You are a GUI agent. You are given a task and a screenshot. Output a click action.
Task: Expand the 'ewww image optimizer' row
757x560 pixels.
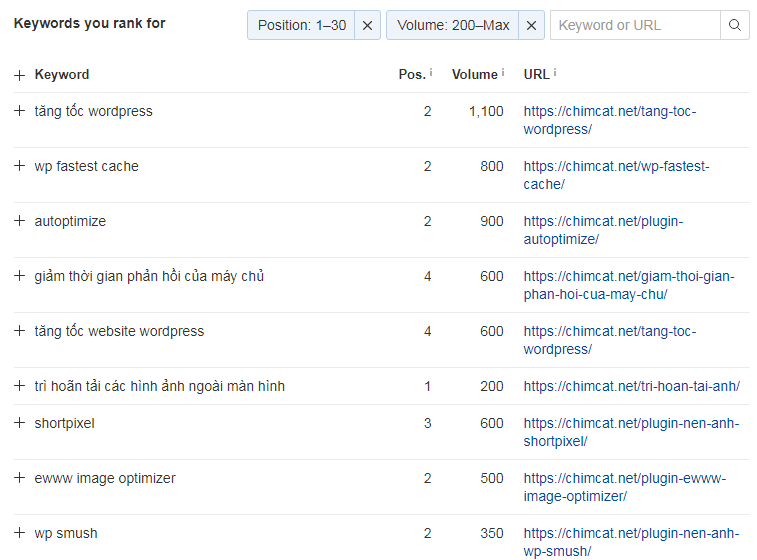tap(19, 478)
